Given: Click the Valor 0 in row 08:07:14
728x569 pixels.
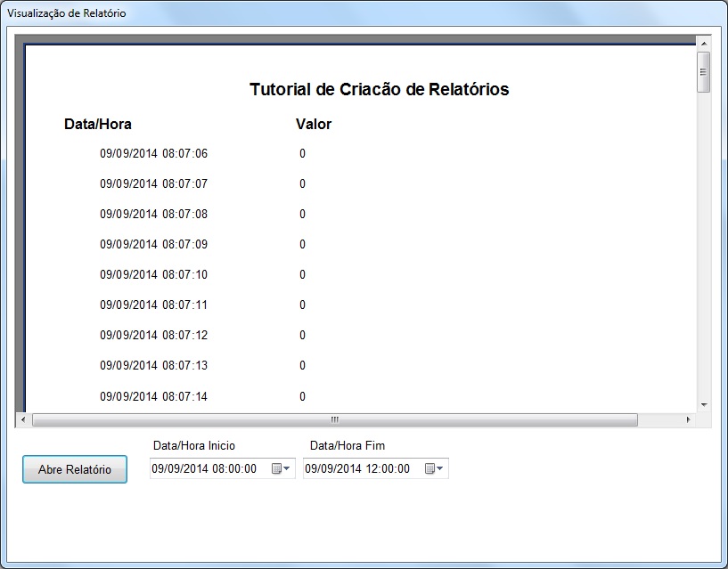Looking at the screenshot, I should coord(303,397).
